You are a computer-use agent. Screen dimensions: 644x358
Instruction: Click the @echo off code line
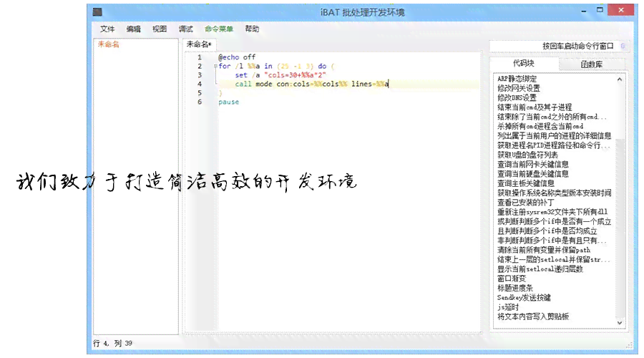click(237, 57)
